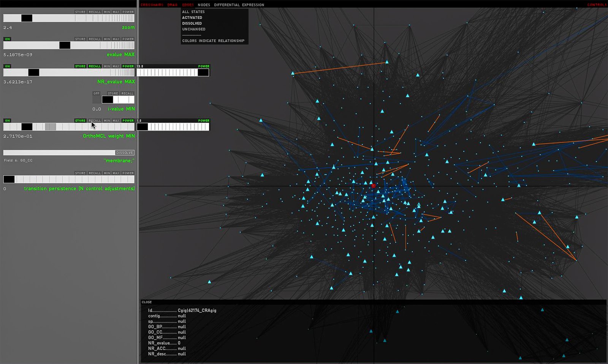Screen dimensions: 608x364
Task: Select ALL STATES from the edges dropdown
Action: point(193,12)
